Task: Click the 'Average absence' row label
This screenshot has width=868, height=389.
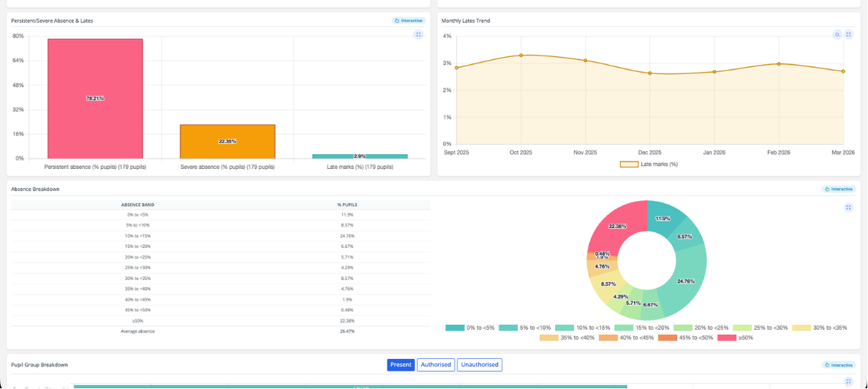Action: (x=137, y=331)
